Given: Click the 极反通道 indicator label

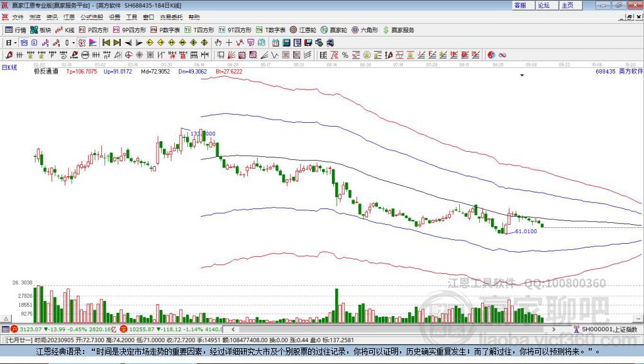Looking at the screenshot, I should coord(46,72).
